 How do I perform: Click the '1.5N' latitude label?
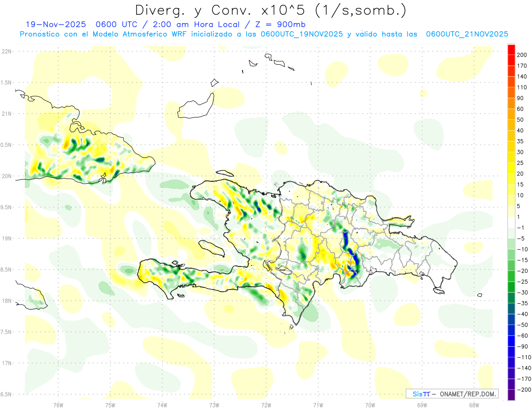(x=6, y=82)
